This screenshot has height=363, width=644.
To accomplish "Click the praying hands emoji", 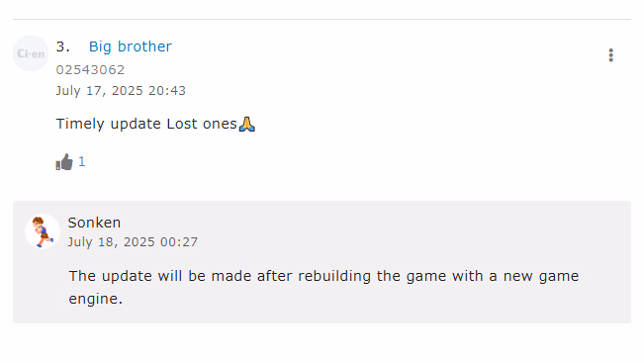I will tap(247, 124).
